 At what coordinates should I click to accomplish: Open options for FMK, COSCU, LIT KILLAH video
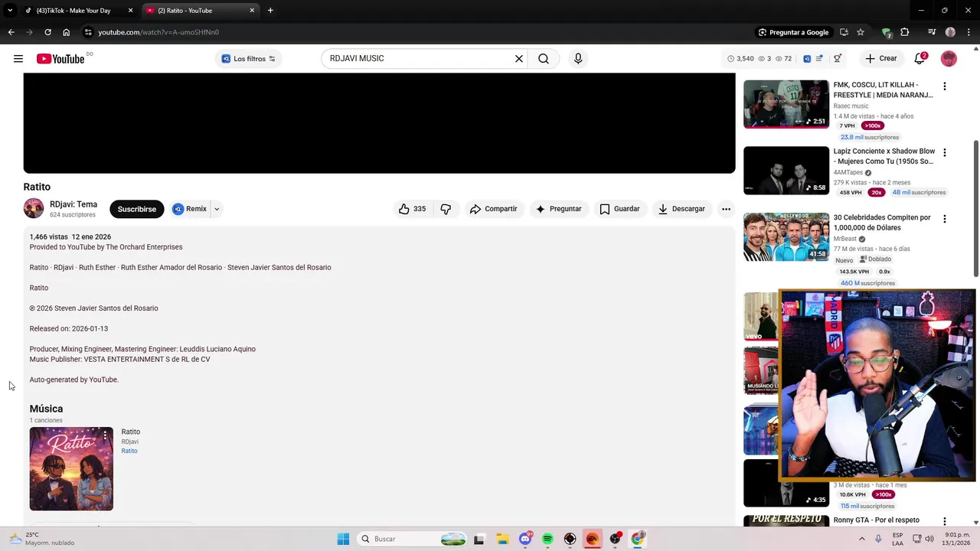944,86
